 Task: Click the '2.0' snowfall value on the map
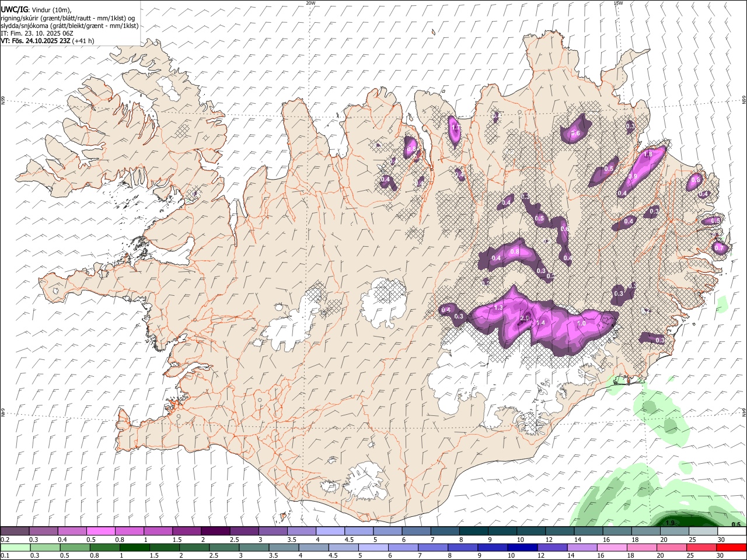pyautogui.click(x=525, y=318)
